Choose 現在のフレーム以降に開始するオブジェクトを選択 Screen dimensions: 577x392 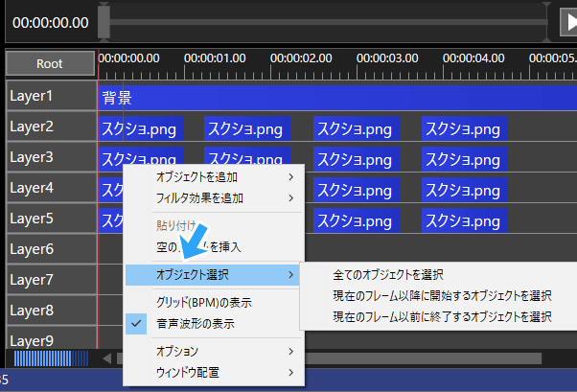coord(441,294)
